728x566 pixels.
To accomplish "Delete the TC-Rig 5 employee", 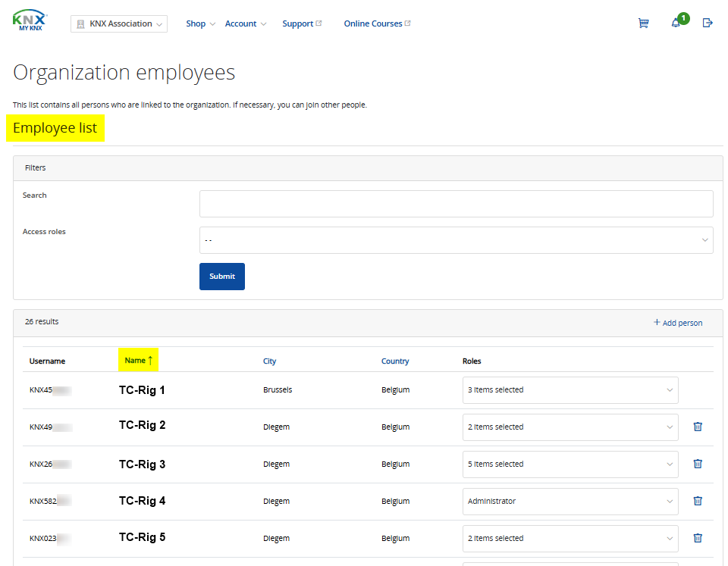I will (698, 538).
